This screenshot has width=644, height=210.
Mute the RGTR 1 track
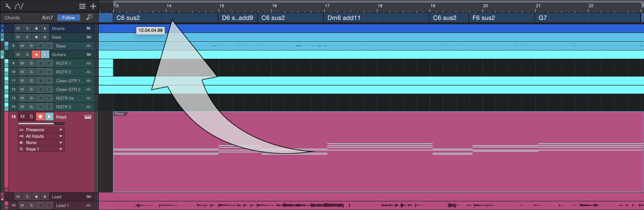(22, 63)
